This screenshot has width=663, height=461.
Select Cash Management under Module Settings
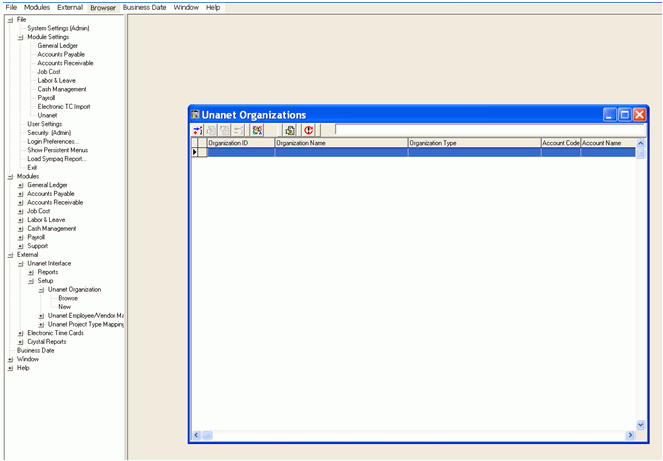(62, 89)
